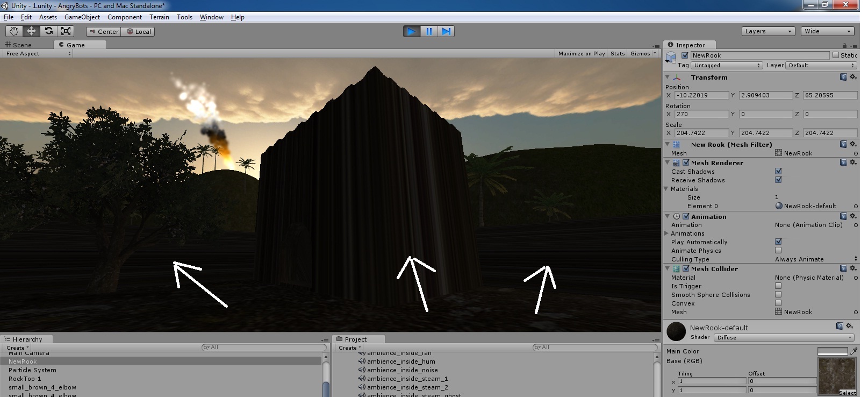Disable Cast Shadows

coord(778,171)
